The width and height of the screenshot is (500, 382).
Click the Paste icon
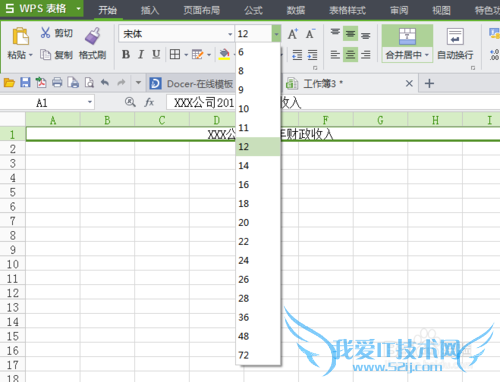pos(20,36)
